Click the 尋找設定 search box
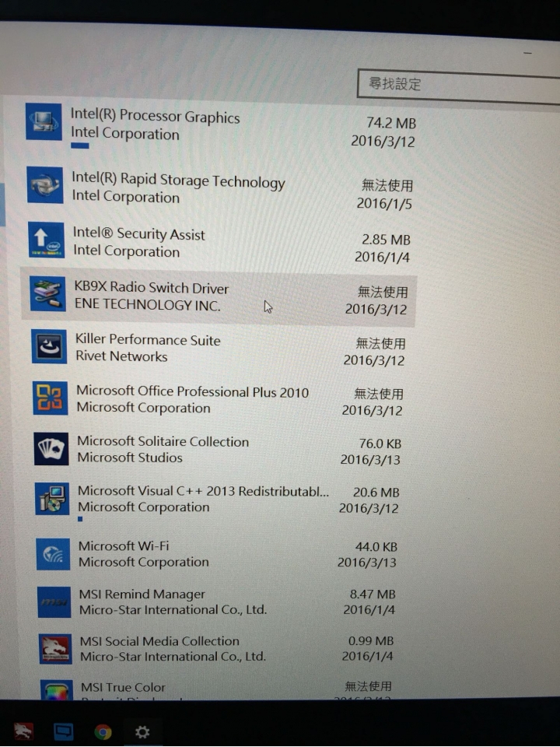 459,86
